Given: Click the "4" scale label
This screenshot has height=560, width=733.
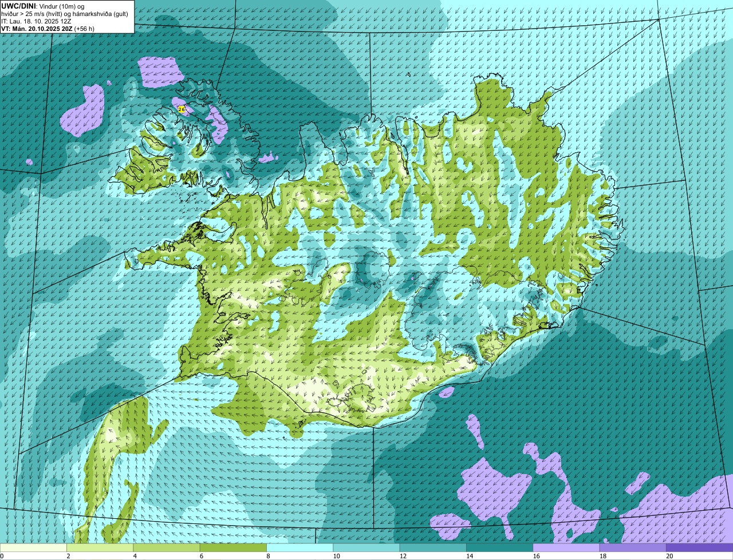Looking at the screenshot, I should click(135, 556).
